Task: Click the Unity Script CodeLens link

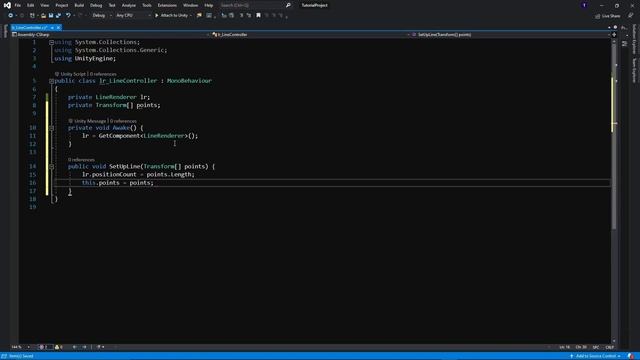Action: point(73,74)
